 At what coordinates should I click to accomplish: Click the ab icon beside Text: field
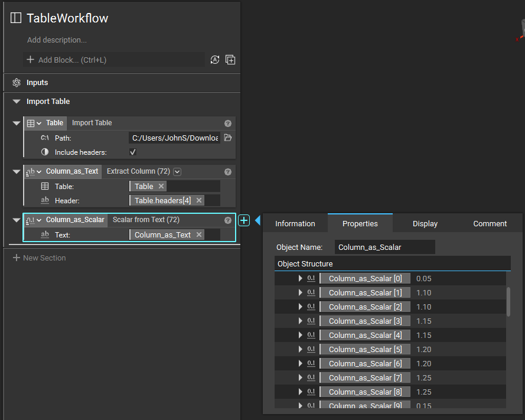[45, 235]
